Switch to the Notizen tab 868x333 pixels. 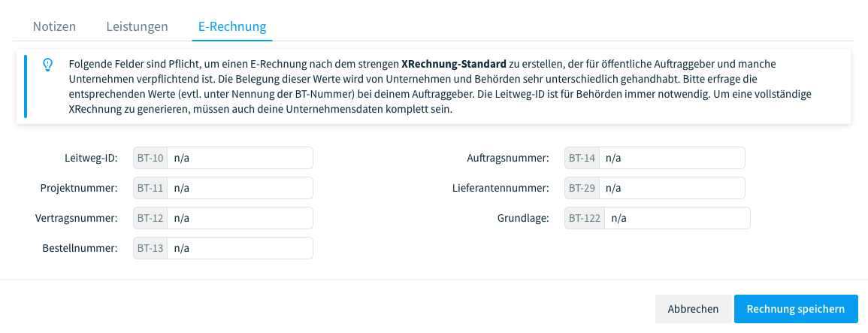[54, 26]
